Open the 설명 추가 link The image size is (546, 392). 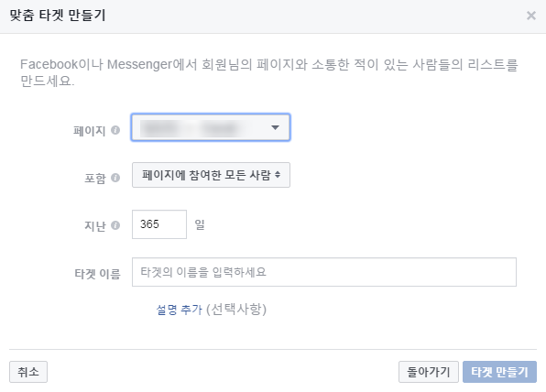[179, 310]
